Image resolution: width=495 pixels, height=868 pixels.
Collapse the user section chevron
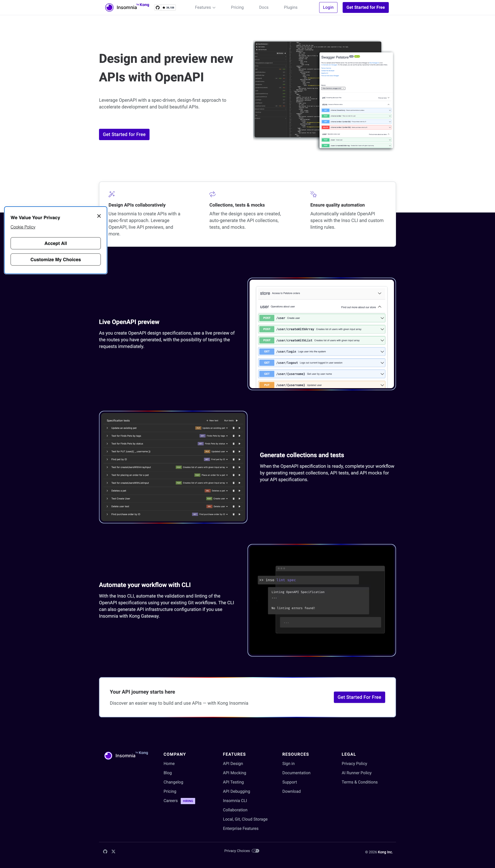tap(379, 307)
